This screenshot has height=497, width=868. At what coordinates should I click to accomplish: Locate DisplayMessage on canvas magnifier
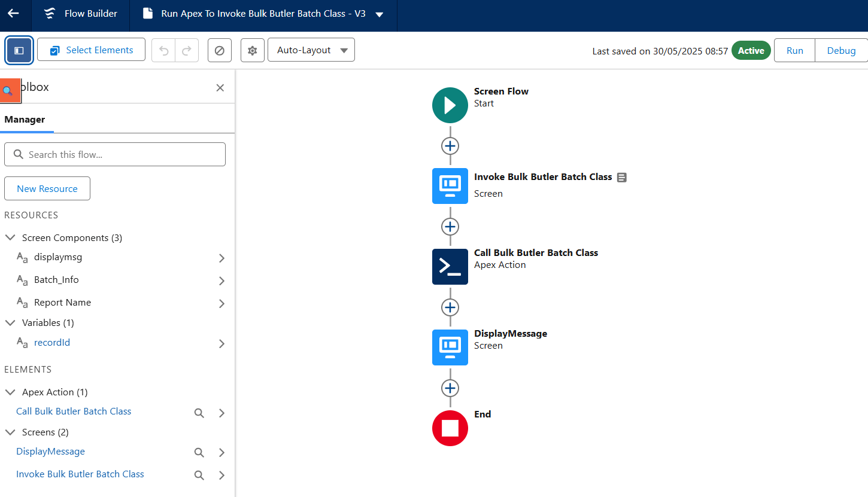pyautogui.click(x=199, y=453)
